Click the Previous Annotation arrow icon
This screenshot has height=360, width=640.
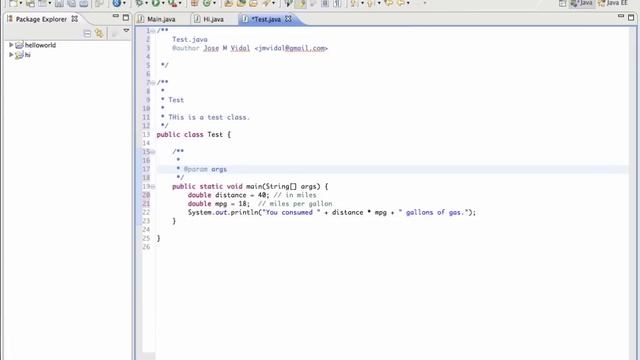tap(370, 3)
